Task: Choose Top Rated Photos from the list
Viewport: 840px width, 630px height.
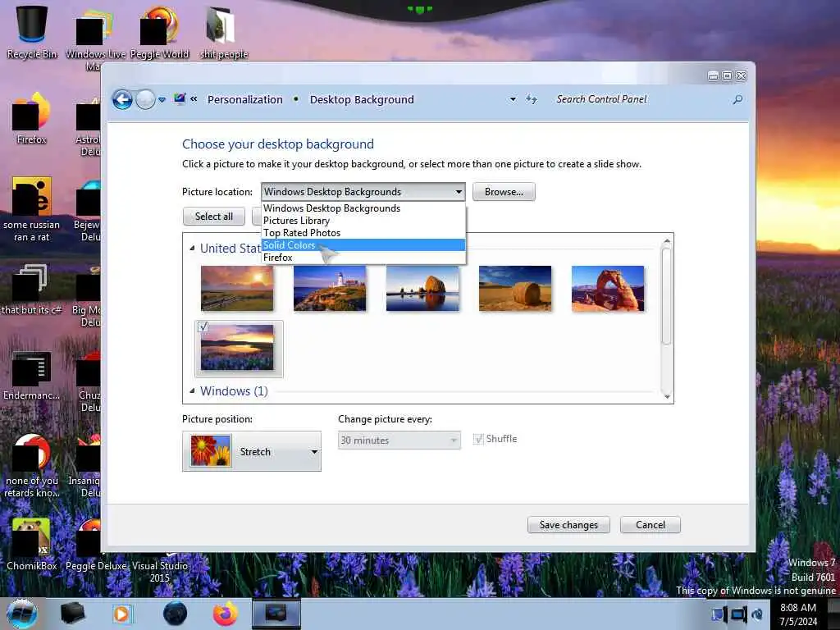Action: coord(363,232)
